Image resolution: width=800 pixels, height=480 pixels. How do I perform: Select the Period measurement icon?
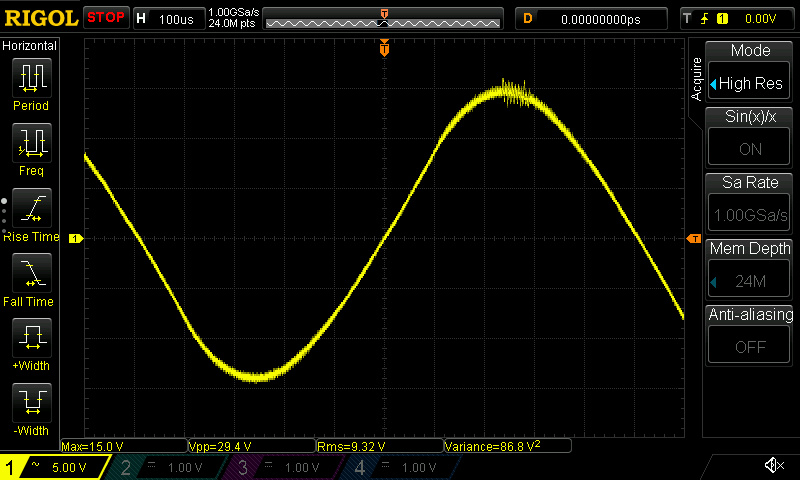click(31, 78)
